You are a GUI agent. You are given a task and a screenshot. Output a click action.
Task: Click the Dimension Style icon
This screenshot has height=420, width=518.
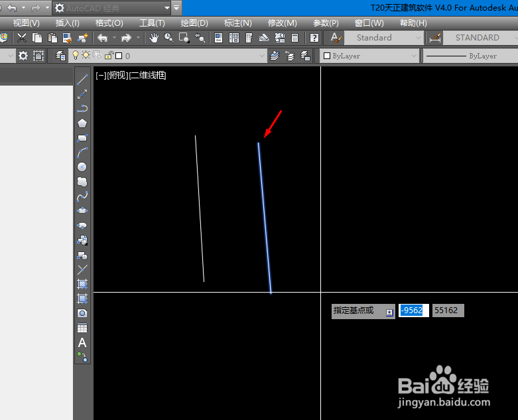pos(435,38)
